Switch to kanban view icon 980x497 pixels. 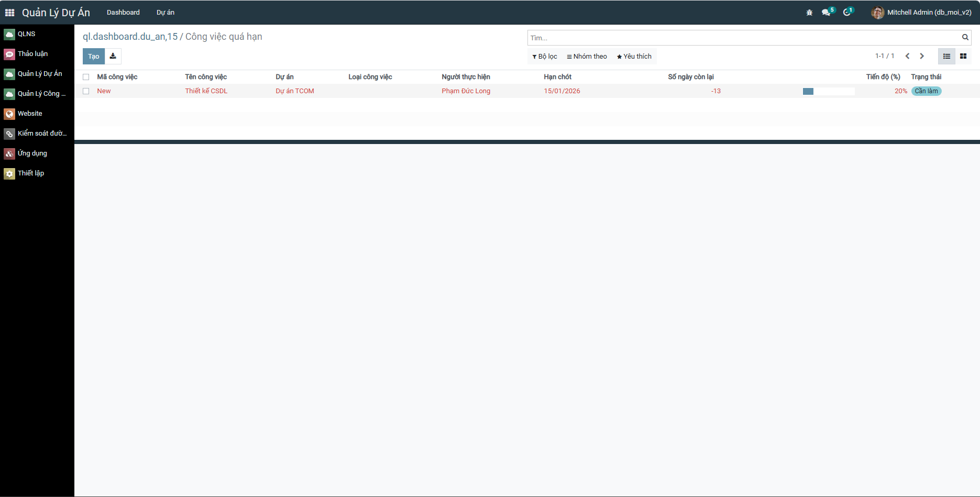coord(963,56)
